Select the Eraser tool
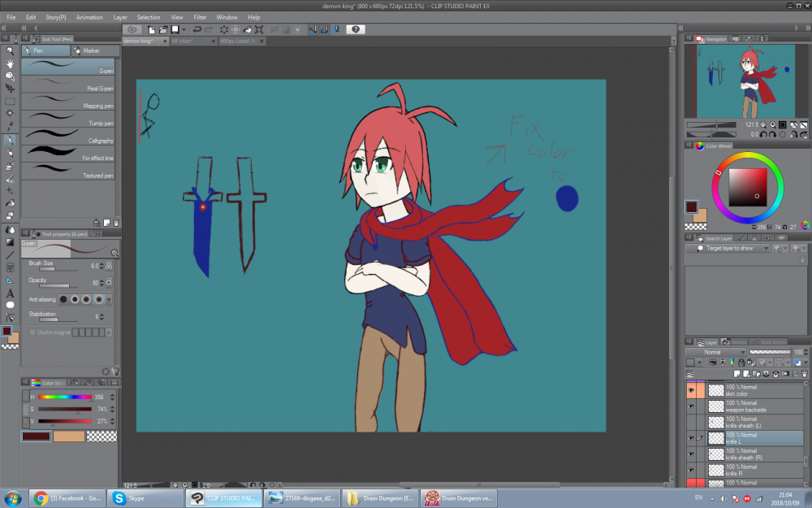 click(10, 215)
